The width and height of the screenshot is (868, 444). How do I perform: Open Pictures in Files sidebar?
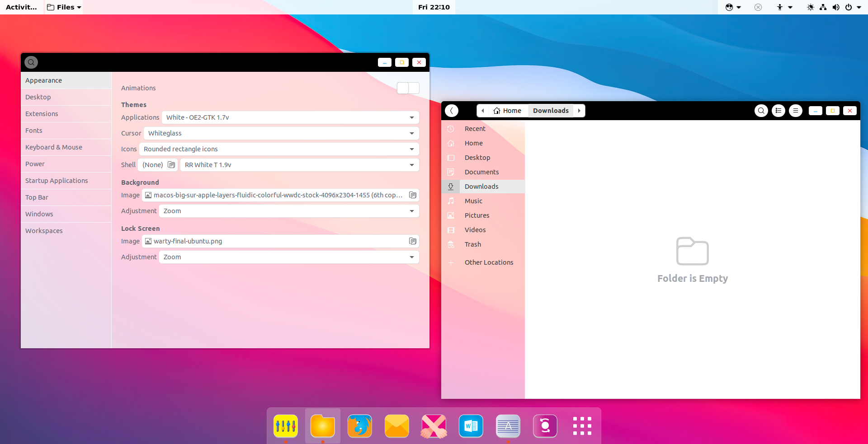point(483,215)
